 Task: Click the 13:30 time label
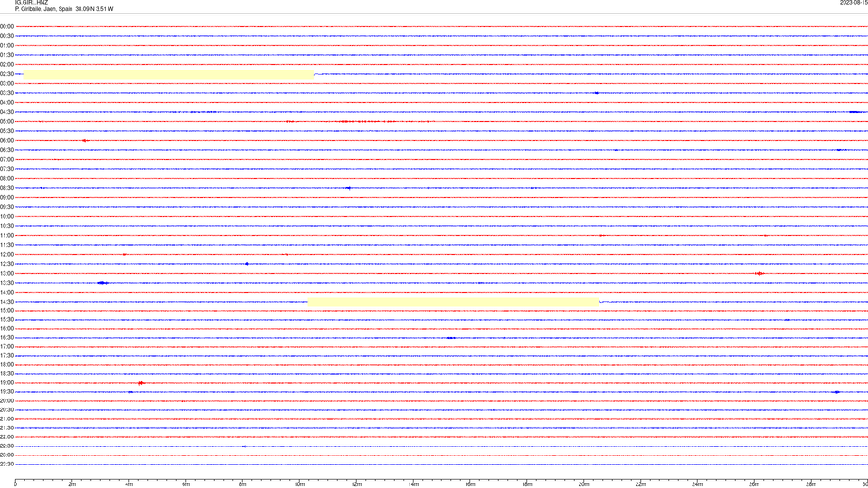pyautogui.click(x=7, y=283)
